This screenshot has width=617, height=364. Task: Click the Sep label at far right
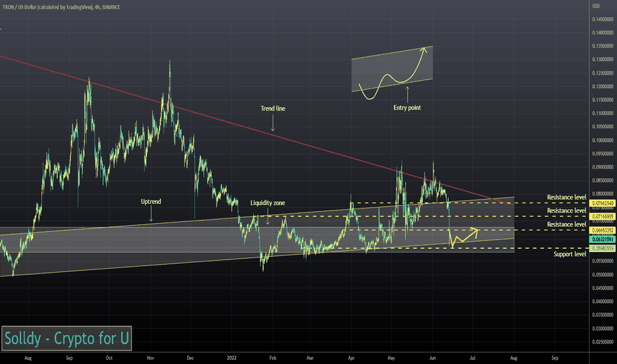tap(555, 358)
